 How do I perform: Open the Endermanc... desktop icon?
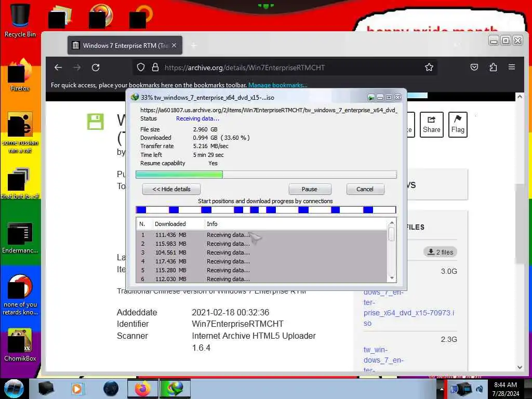click(x=20, y=238)
